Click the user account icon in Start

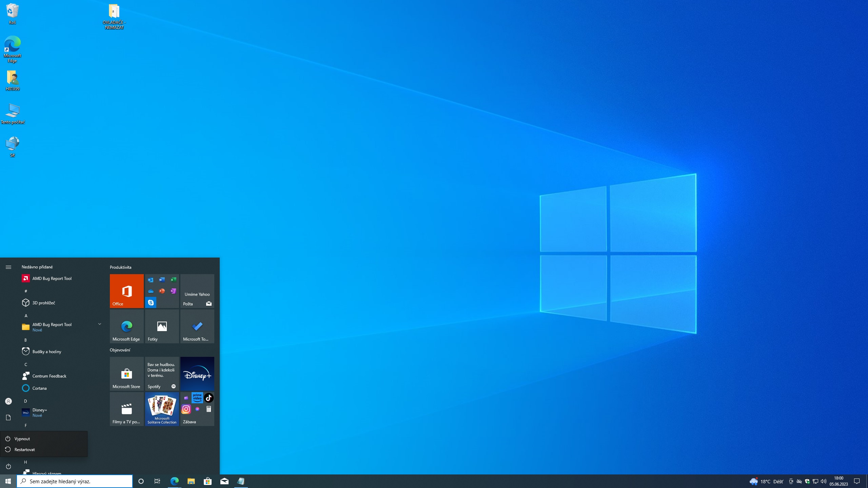[8, 401]
